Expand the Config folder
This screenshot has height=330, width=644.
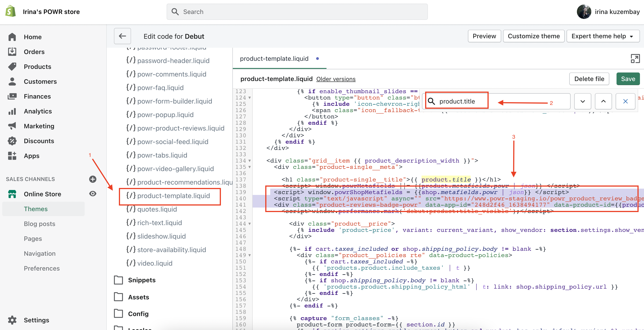point(132,314)
